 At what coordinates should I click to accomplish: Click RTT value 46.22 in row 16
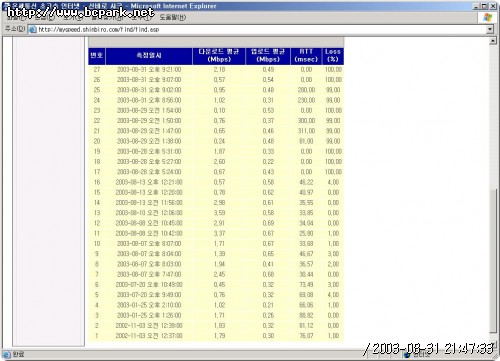tap(306, 182)
